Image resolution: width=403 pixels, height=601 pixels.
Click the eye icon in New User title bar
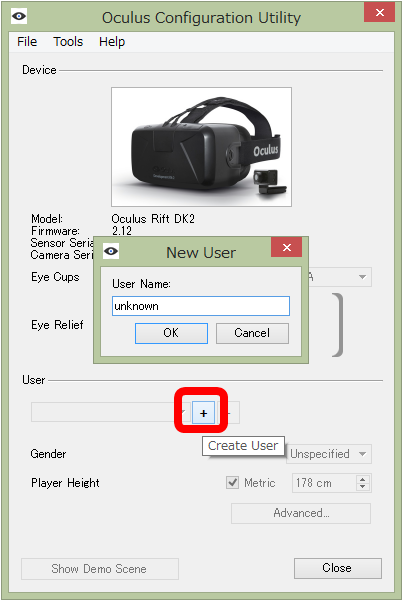(x=111, y=251)
